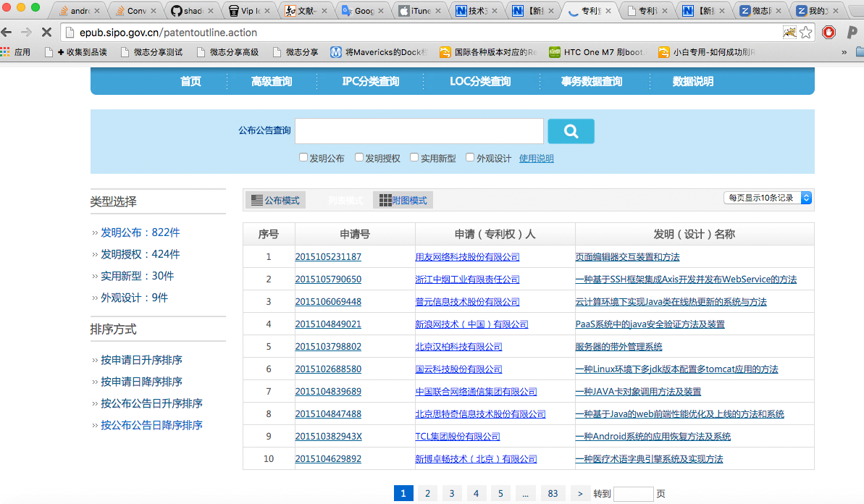Close the andro tab
The width and height of the screenshot is (864, 504).
(x=97, y=10)
